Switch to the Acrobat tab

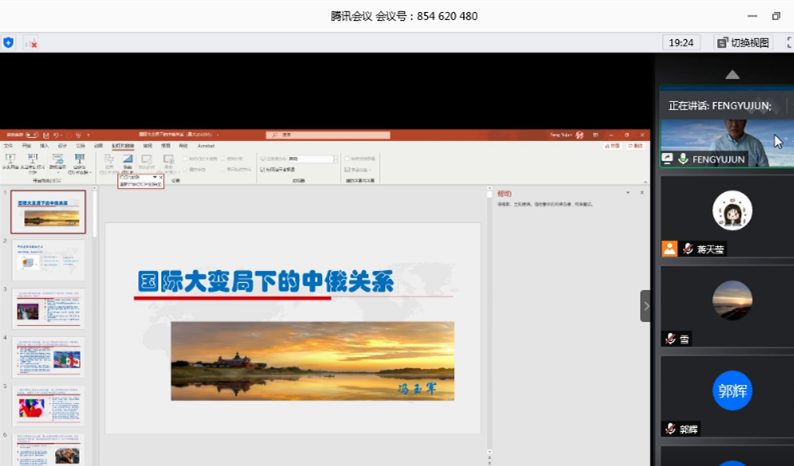[206, 146]
